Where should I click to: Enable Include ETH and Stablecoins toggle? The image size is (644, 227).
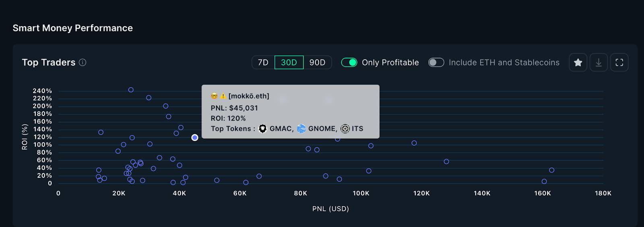click(436, 62)
